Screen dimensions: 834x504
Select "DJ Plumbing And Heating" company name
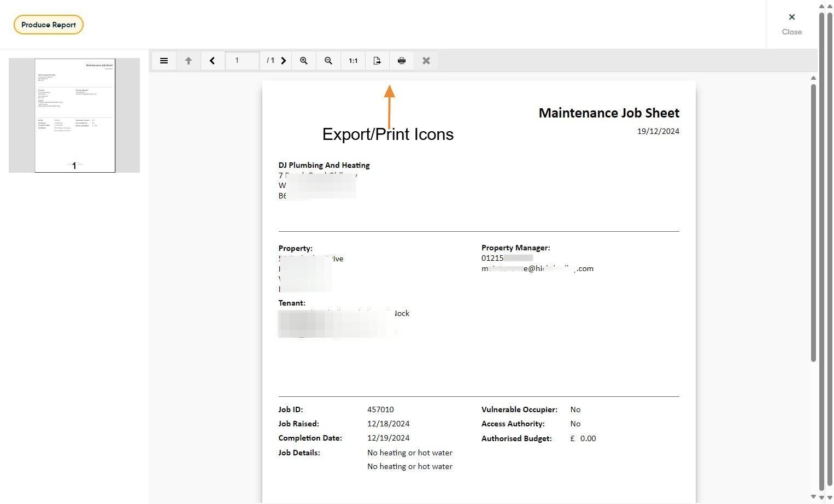click(x=324, y=165)
